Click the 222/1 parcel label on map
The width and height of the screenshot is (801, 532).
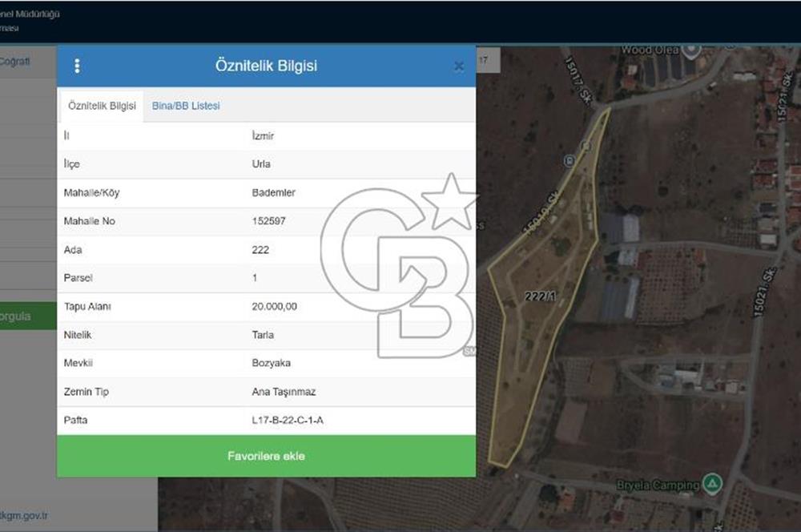[x=540, y=296]
